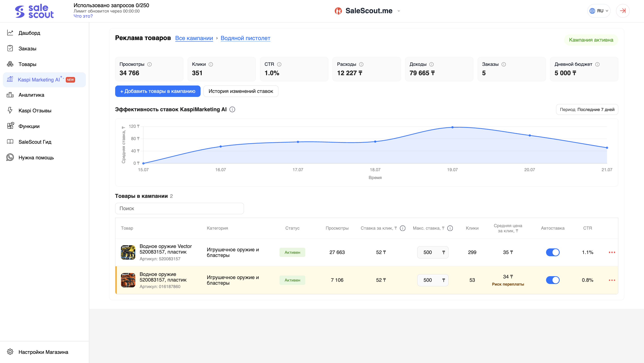Click the SaleScout logo

click(x=34, y=11)
